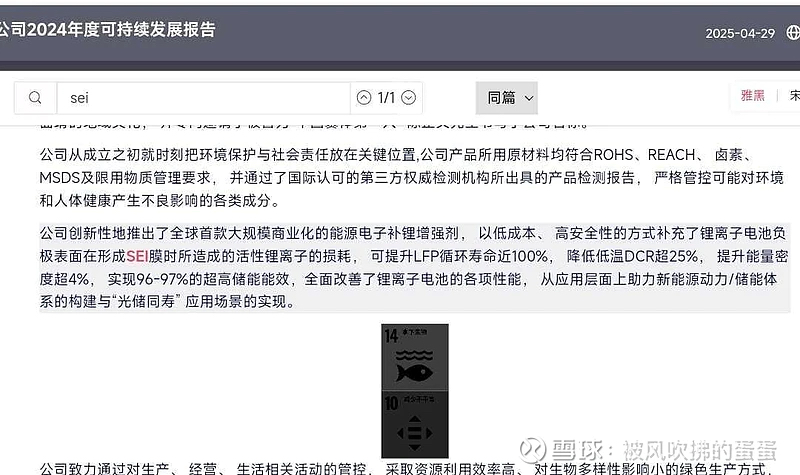This screenshot has width=800, height=475.
Task: Switch font to 宋 typeface option
Action: pyautogui.click(x=795, y=95)
